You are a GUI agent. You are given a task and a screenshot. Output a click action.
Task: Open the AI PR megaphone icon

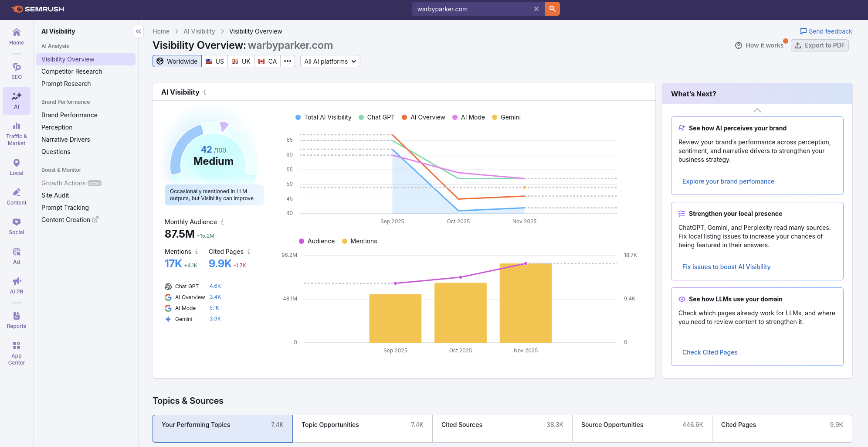pyautogui.click(x=17, y=285)
